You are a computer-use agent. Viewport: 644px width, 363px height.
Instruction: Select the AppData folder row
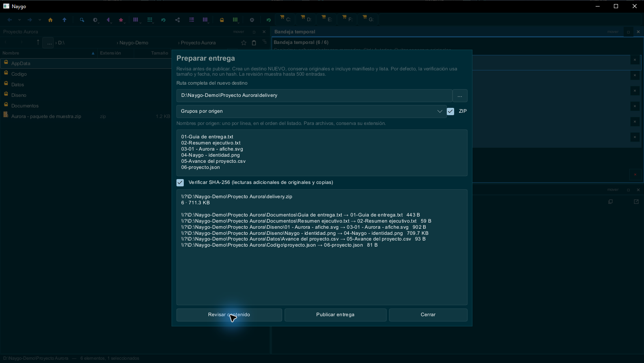pos(85,63)
